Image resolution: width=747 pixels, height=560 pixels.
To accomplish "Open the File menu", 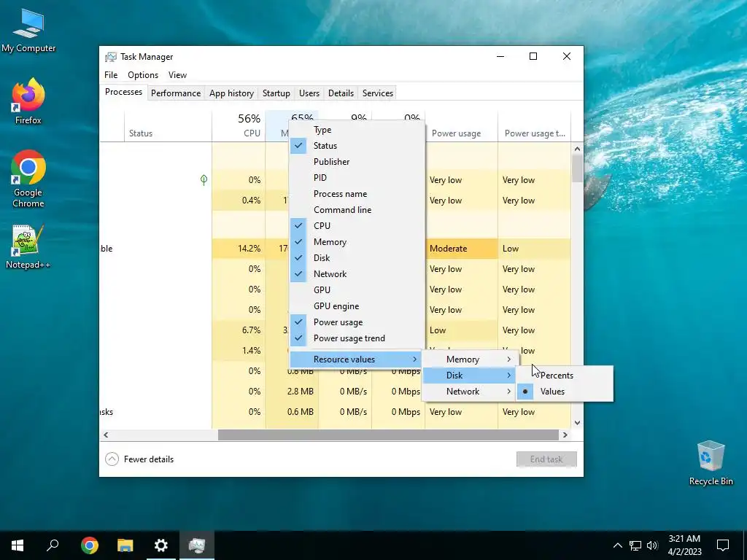I will coord(111,75).
